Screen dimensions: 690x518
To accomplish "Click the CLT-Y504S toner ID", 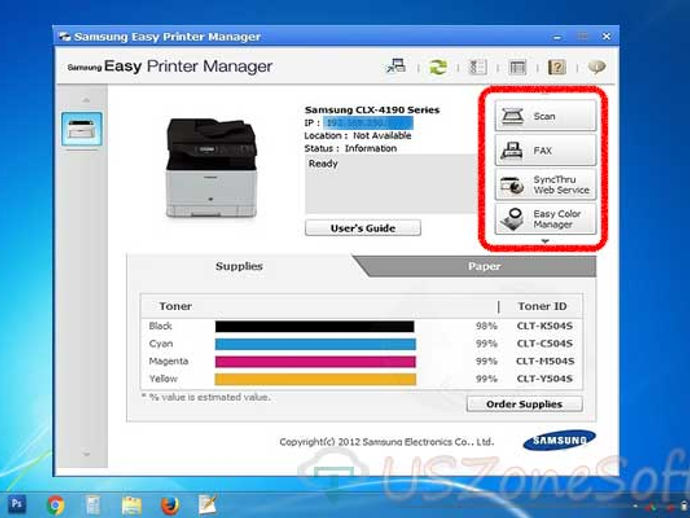I will tap(545, 379).
